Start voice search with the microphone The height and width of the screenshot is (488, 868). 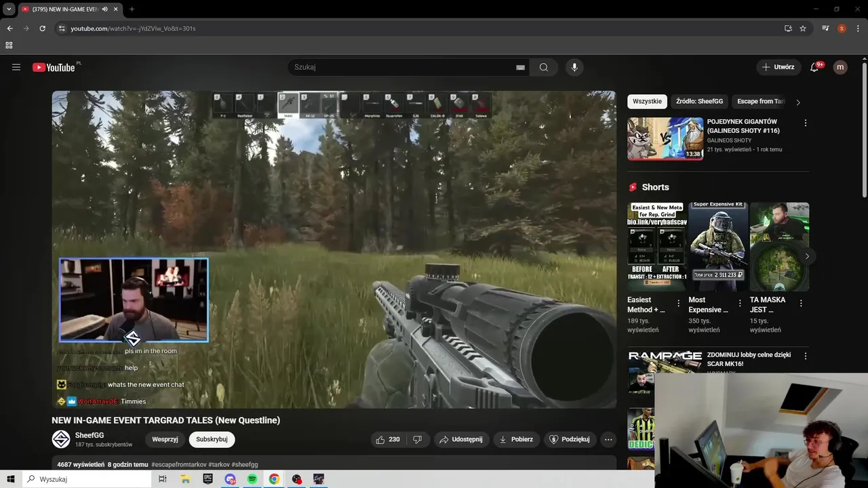(574, 67)
